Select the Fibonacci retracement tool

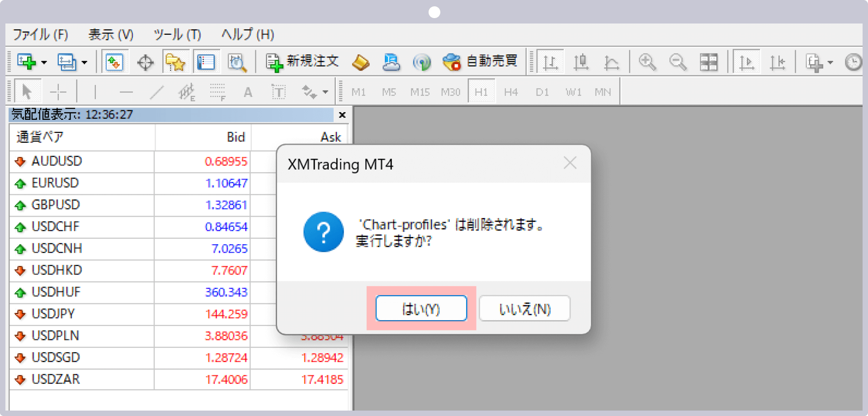(x=218, y=92)
